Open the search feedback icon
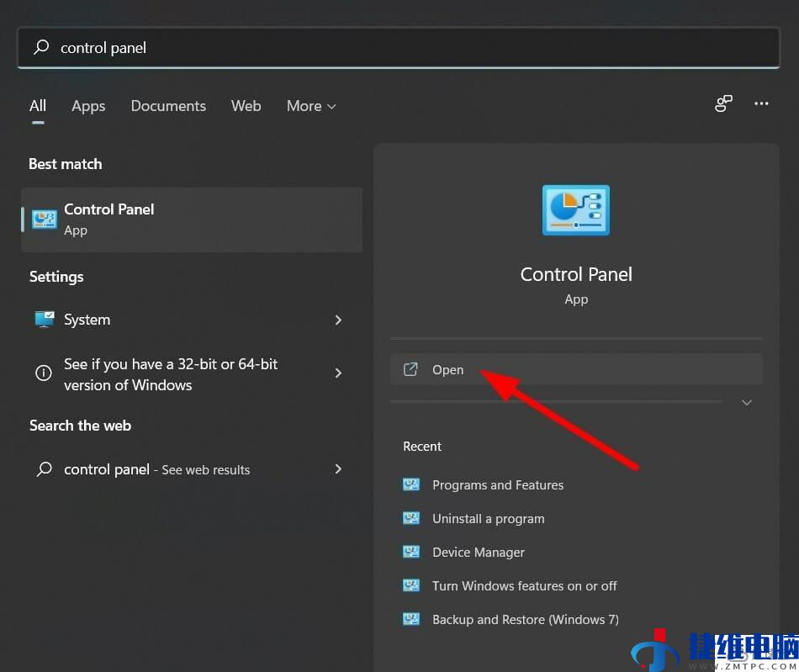The height and width of the screenshot is (672, 799). pos(723,103)
